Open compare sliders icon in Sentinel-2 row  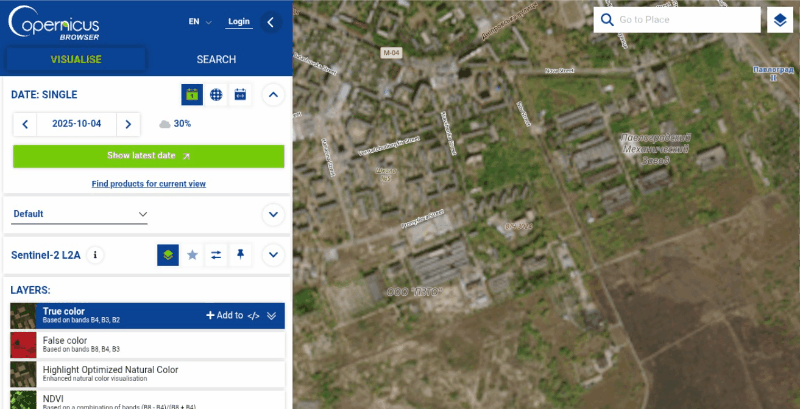tap(216, 255)
